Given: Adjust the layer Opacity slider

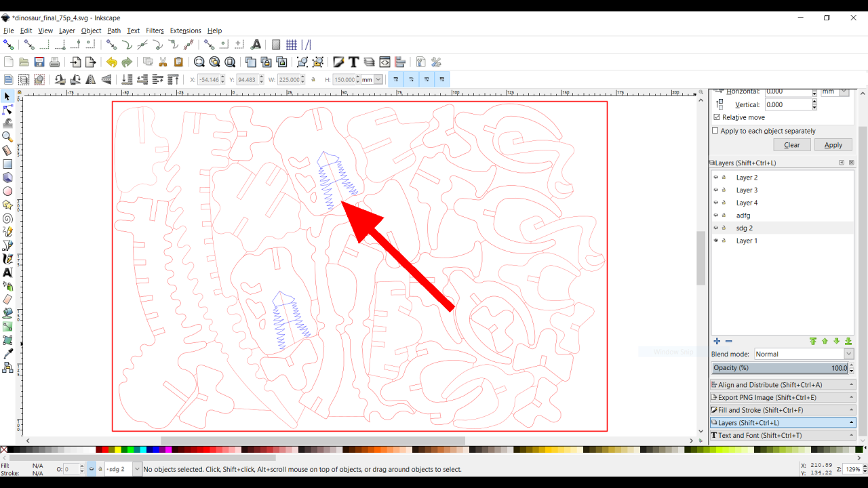Looking at the screenshot, I should [780, 368].
